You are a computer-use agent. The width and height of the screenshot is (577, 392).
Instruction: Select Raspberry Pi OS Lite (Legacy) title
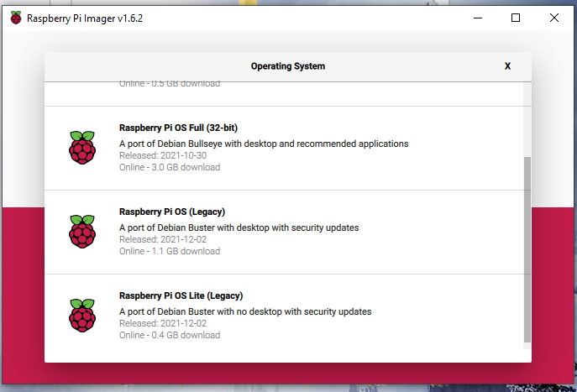point(181,295)
